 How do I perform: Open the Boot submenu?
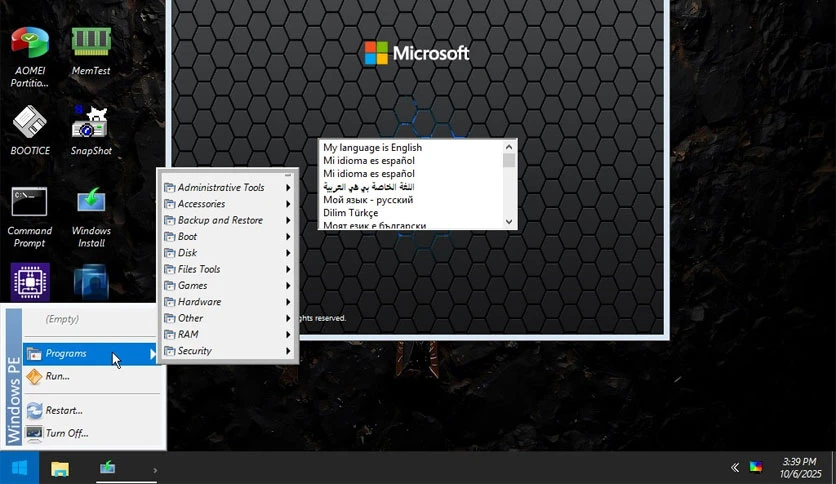point(228,237)
